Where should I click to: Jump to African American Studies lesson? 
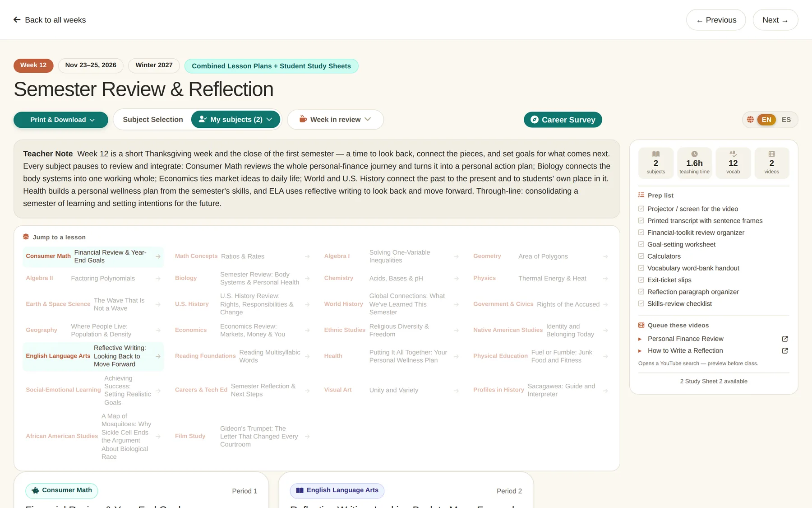[93, 437]
